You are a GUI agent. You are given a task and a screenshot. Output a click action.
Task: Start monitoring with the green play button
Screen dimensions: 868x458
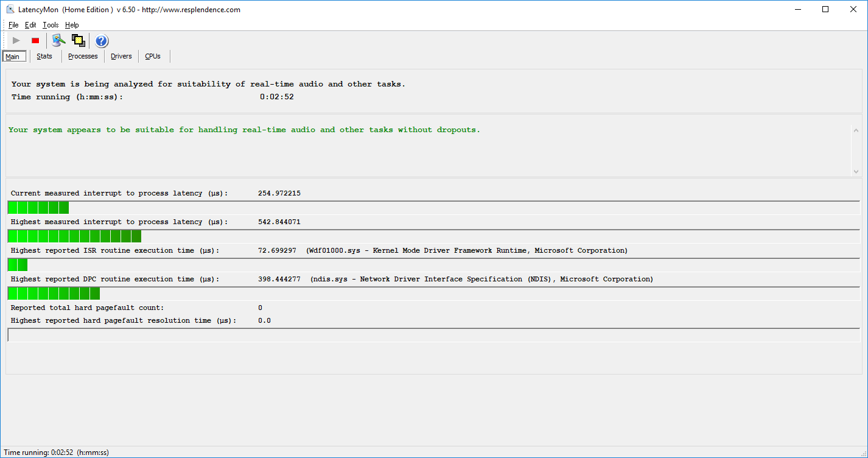tap(16, 41)
